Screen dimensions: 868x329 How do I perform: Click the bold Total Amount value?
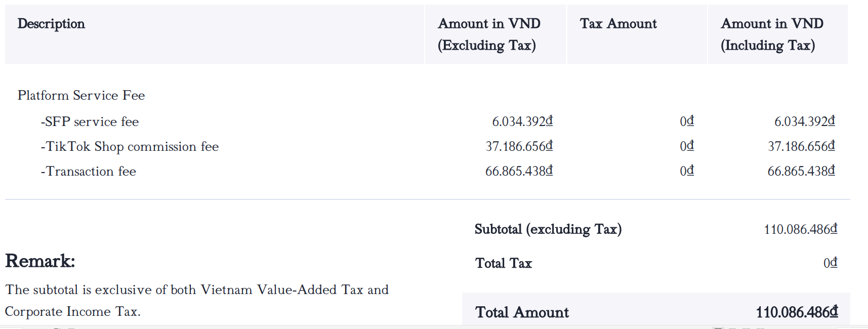(797, 312)
